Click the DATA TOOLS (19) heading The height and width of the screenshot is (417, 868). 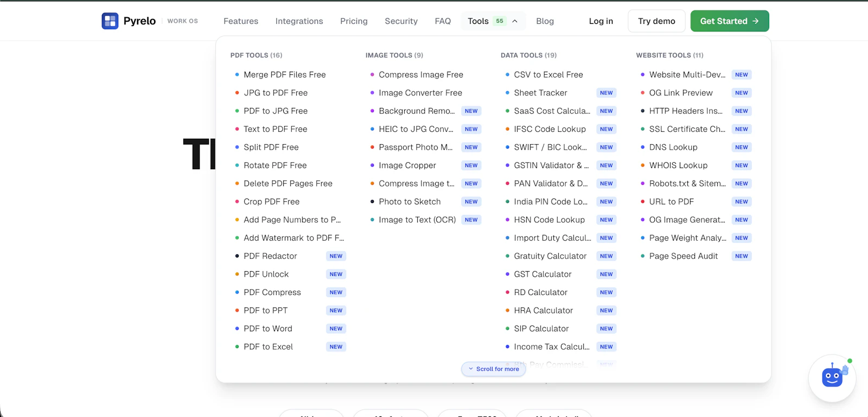point(528,55)
